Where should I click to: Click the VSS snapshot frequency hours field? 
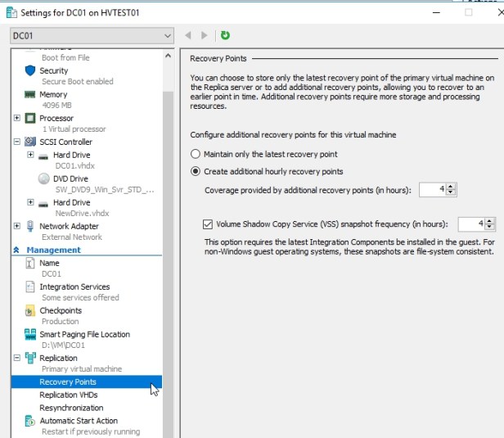click(x=471, y=224)
